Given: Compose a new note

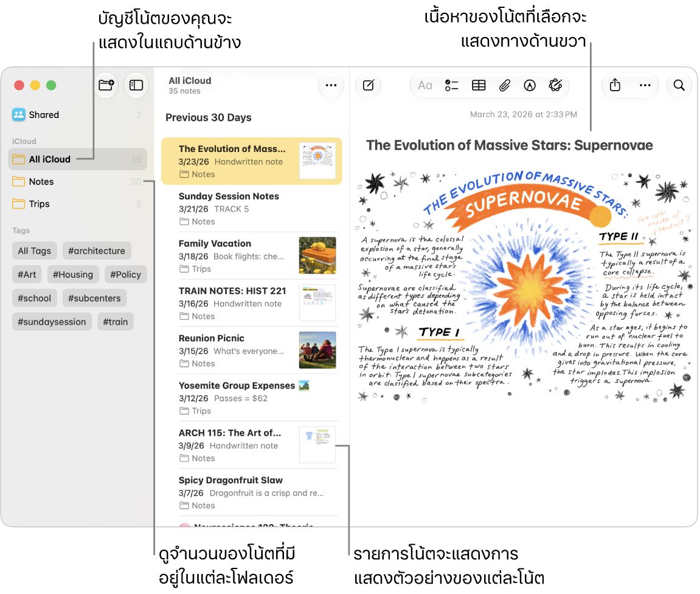Looking at the screenshot, I should coord(369,85).
